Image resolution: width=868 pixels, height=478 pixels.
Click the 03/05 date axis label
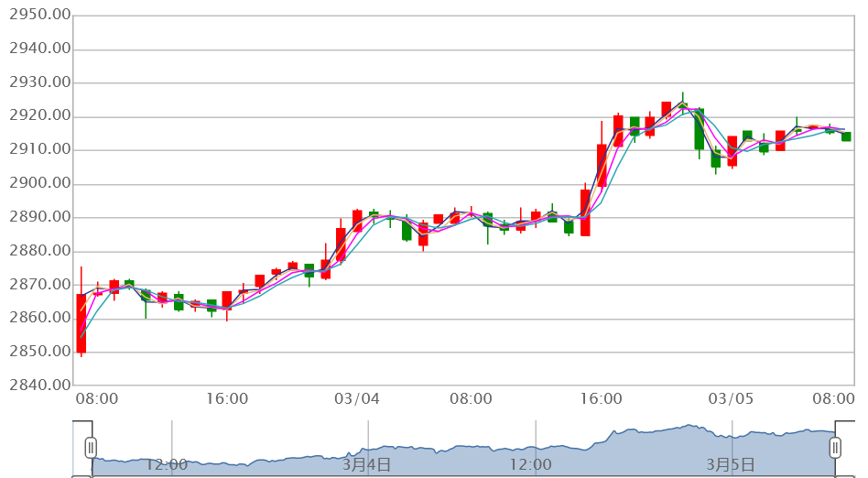731,399
